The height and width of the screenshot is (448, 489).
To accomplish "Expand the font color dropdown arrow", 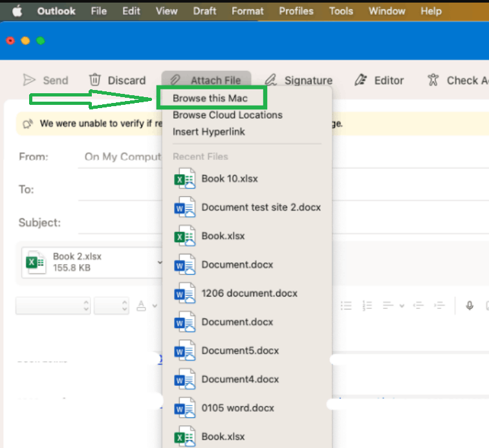I will pos(155,306).
